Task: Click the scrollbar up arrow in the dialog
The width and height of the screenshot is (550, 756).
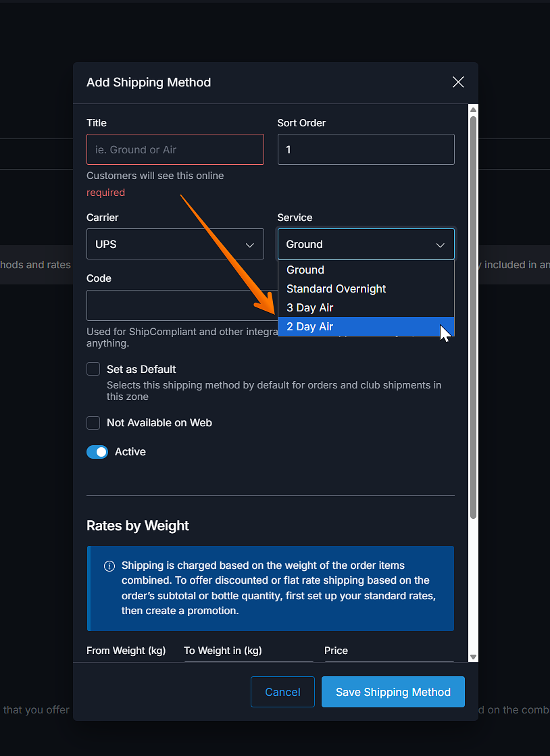Action: (x=474, y=110)
